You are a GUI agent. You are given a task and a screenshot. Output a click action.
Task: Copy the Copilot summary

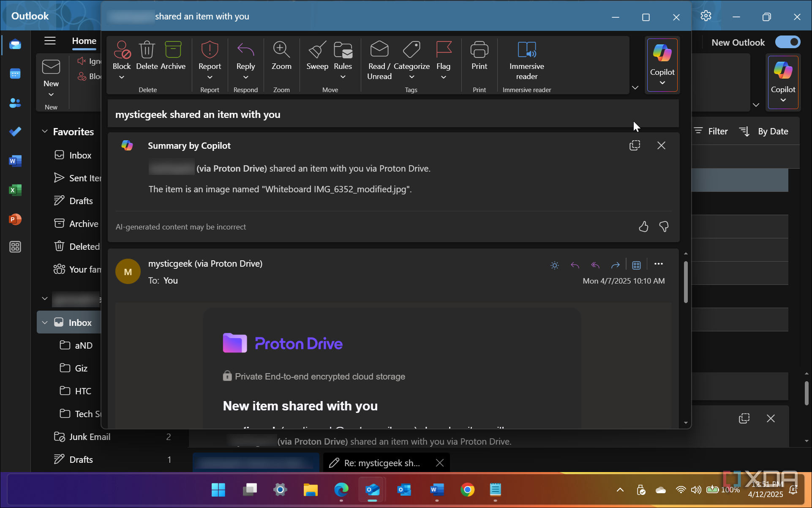point(635,145)
